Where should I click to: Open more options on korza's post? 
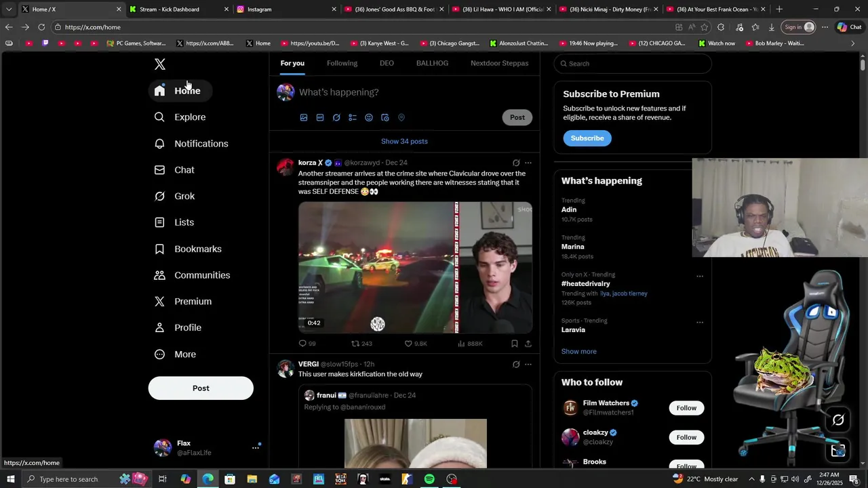[528, 163]
